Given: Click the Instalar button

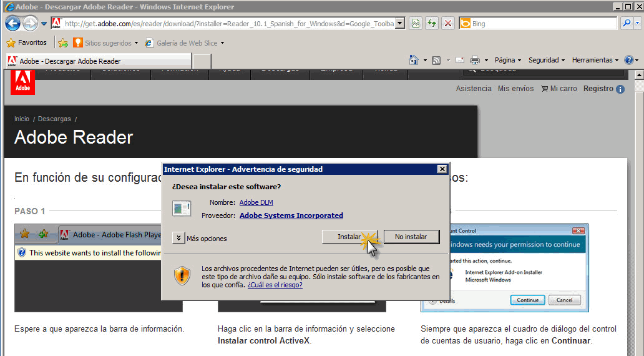Looking at the screenshot, I should 349,237.
